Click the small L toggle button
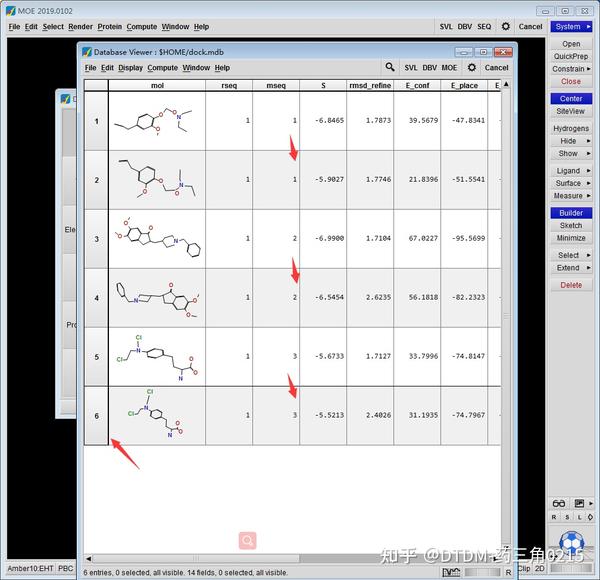600x580 pixels. 580,517
